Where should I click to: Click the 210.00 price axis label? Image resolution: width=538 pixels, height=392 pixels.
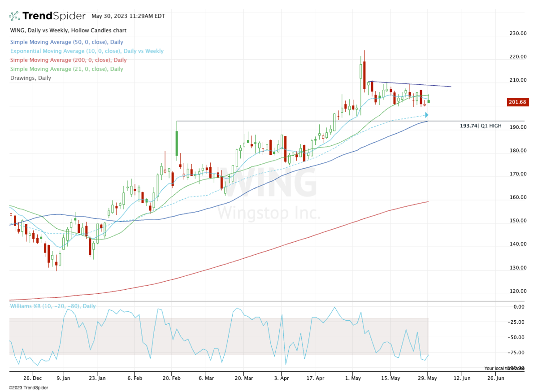pos(517,80)
